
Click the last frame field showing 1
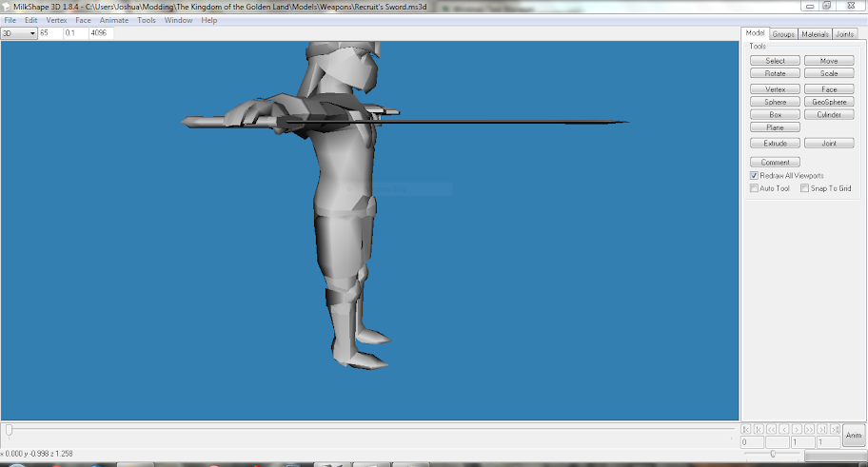pos(829,442)
